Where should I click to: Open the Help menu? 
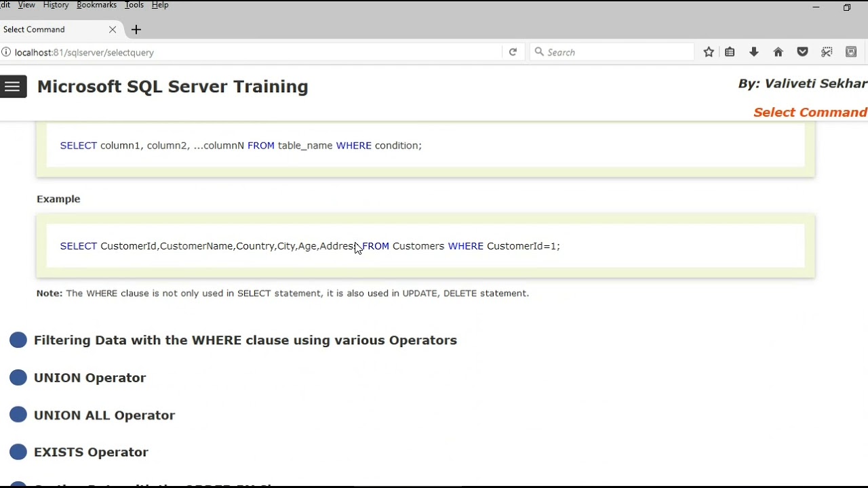click(x=160, y=5)
